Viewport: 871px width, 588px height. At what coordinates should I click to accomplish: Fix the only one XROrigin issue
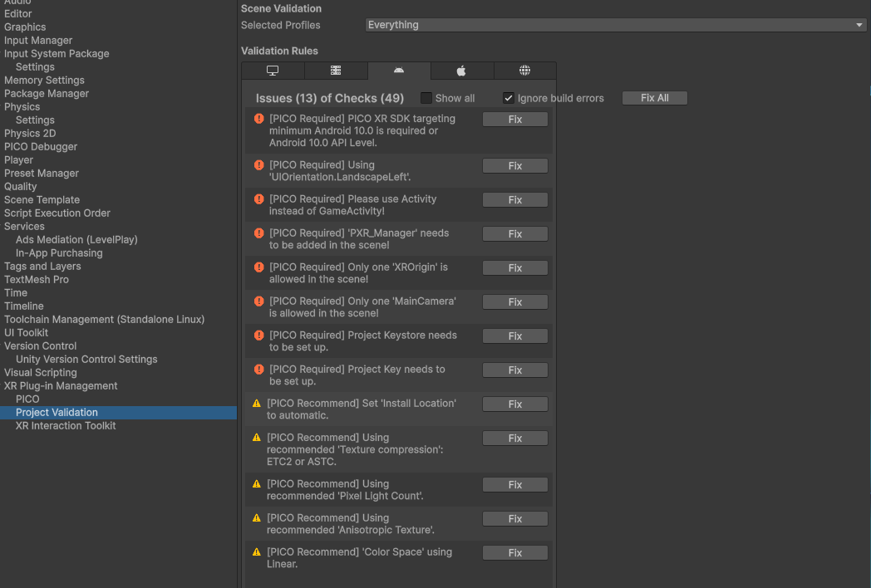(x=515, y=268)
